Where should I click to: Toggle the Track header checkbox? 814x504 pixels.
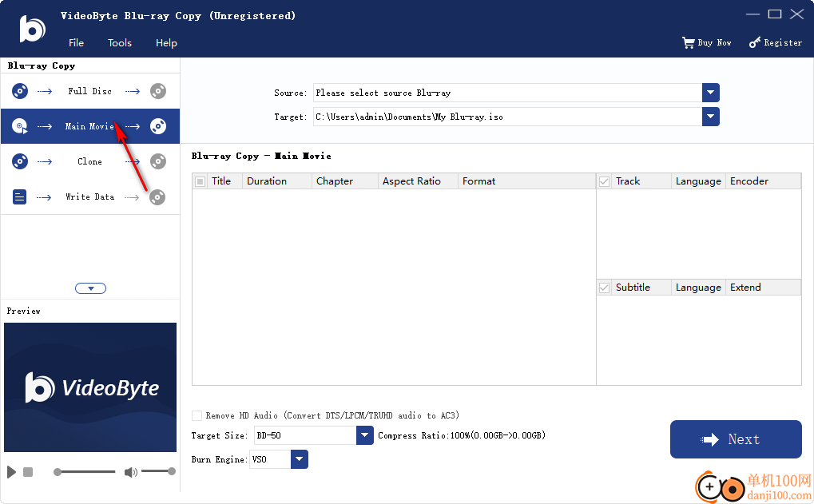(x=604, y=181)
